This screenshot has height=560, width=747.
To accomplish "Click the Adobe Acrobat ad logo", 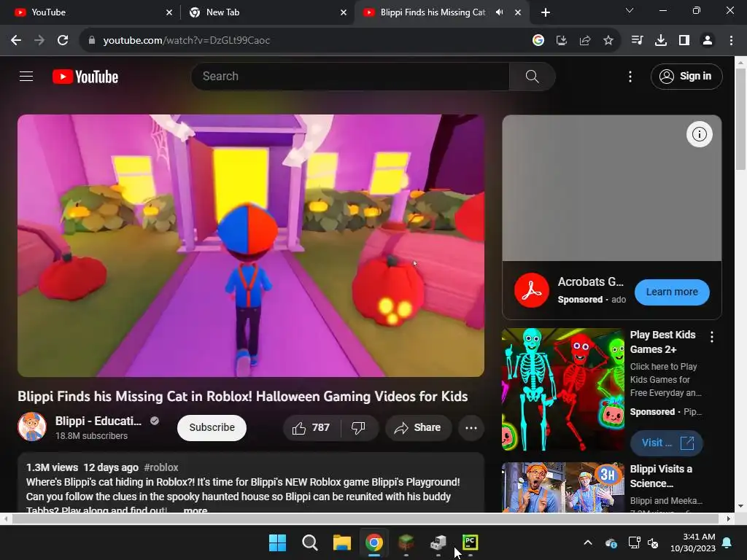I will click(x=531, y=290).
